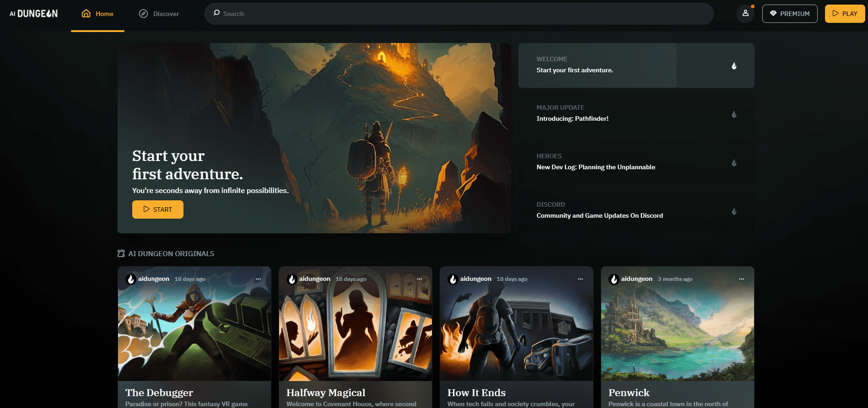
Task: Click the Search input field
Action: 459,14
